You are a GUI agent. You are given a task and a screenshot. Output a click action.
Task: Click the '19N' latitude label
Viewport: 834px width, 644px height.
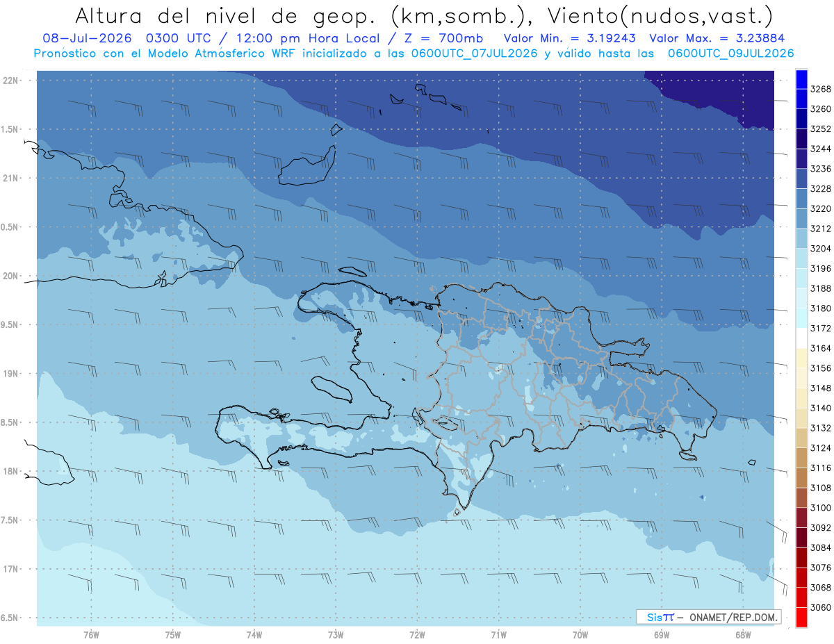tap(11, 374)
